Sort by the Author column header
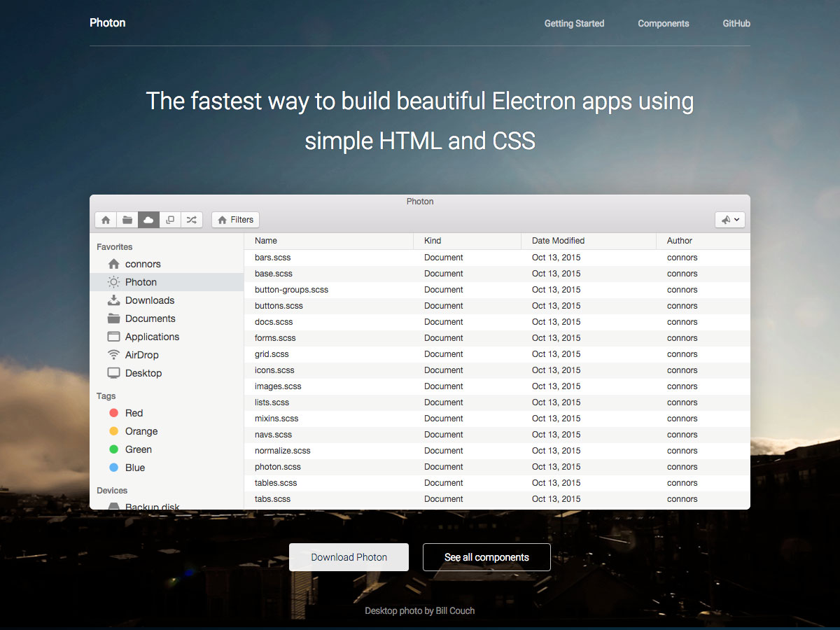 (x=703, y=241)
